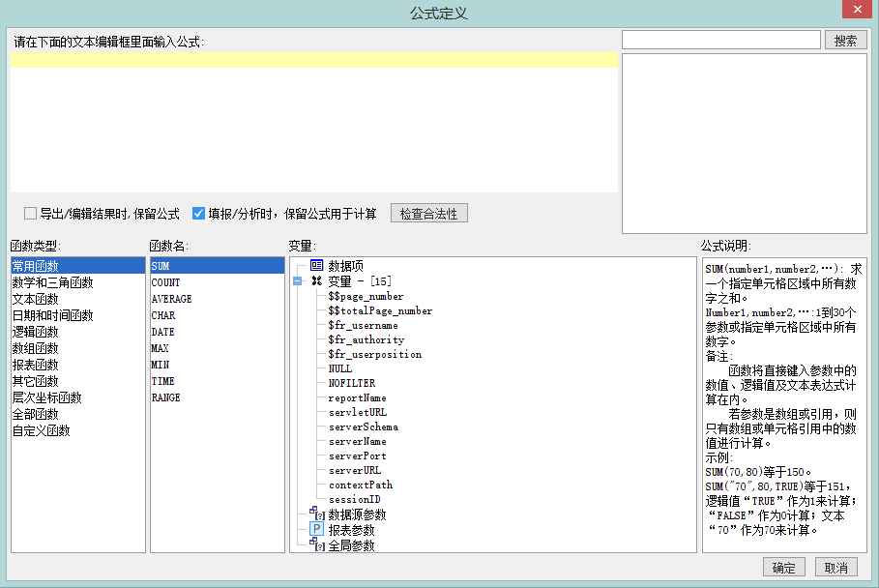The height and width of the screenshot is (588, 879).
Task: Select the 全局参数 tree node
Action: [x=351, y=545]
